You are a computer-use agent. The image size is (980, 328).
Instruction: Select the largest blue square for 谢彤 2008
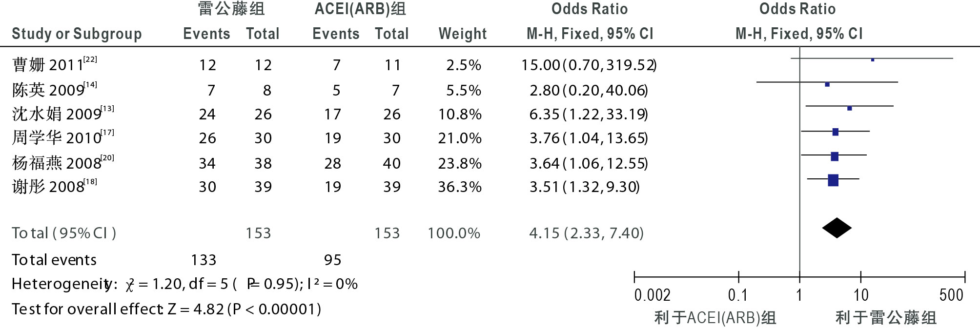(x=833, y=180)
